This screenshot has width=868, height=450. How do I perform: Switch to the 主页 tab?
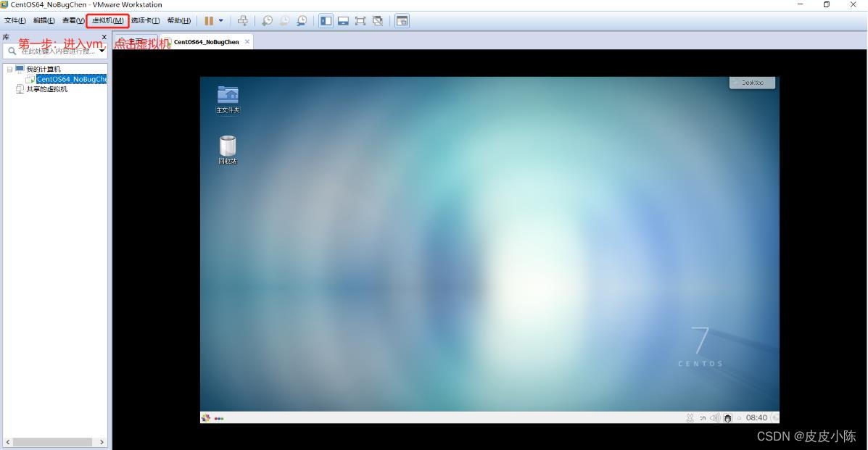click(x=136, y=42)
